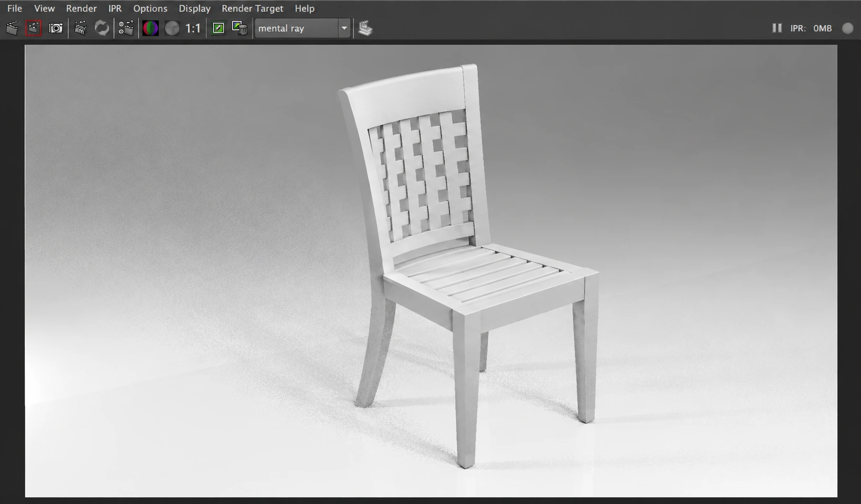Take a snapshot with the camera icon
Screen dimensions: 861x504
56,28
